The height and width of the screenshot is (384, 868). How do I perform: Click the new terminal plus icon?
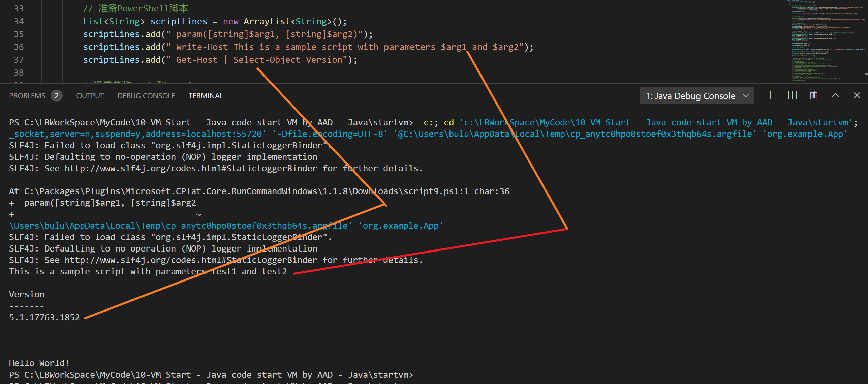pyautogui.click(x=770, y=95)
